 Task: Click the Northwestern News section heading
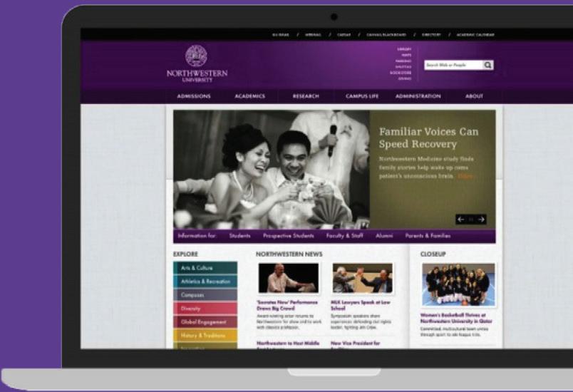[289, 254]
